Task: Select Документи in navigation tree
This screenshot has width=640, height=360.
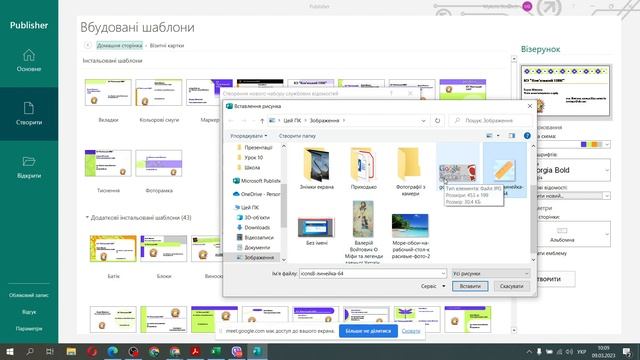Action: click(x=253, y=247)
